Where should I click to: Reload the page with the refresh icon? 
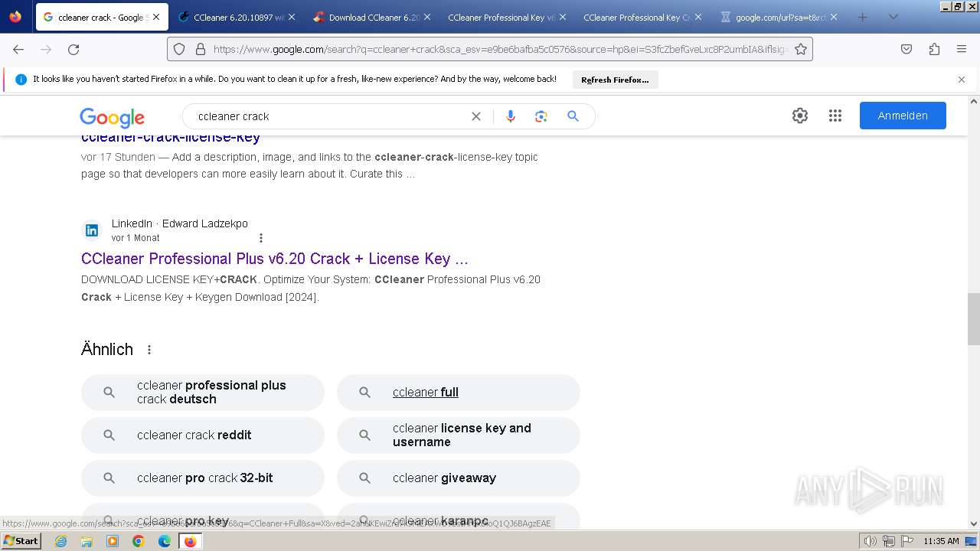(73, 49)
